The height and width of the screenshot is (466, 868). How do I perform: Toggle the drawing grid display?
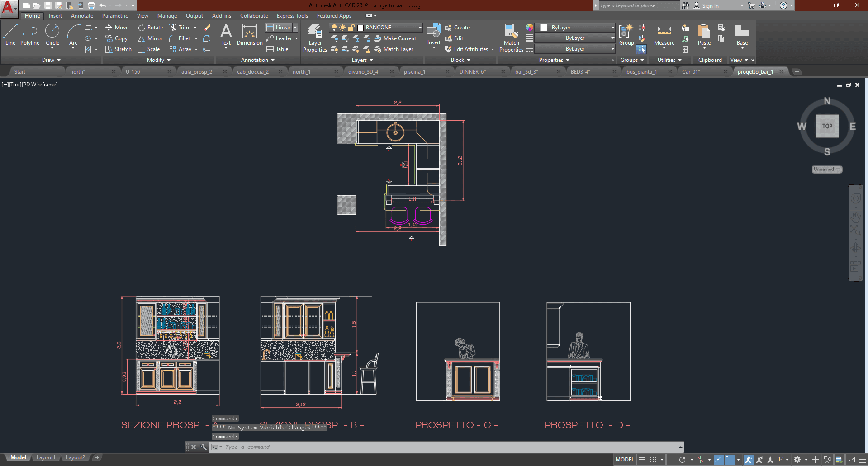tap(642, 460)
